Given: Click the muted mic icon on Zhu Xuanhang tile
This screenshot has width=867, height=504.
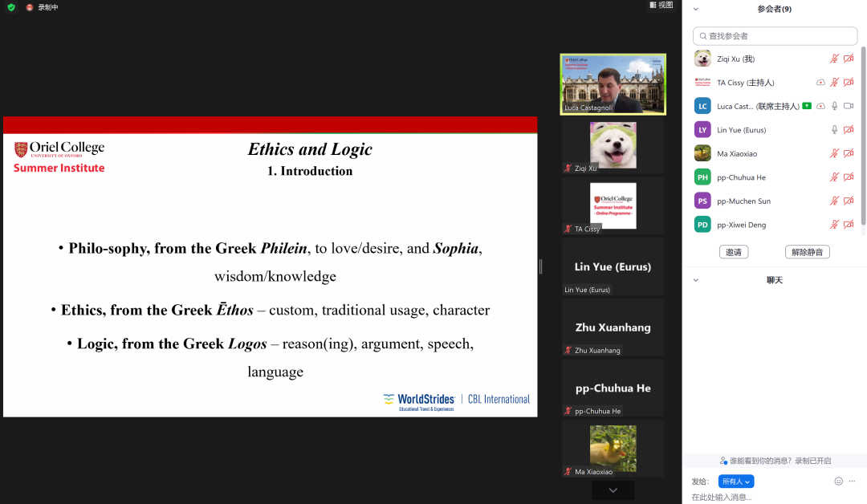Looking at the screenshot, I should click(x=568, y=351).
